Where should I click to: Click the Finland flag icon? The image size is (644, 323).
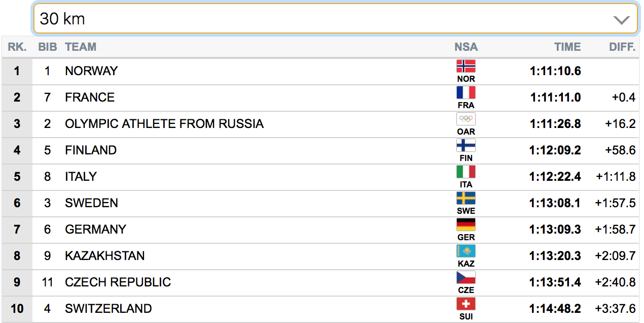[x=466, y=145]
